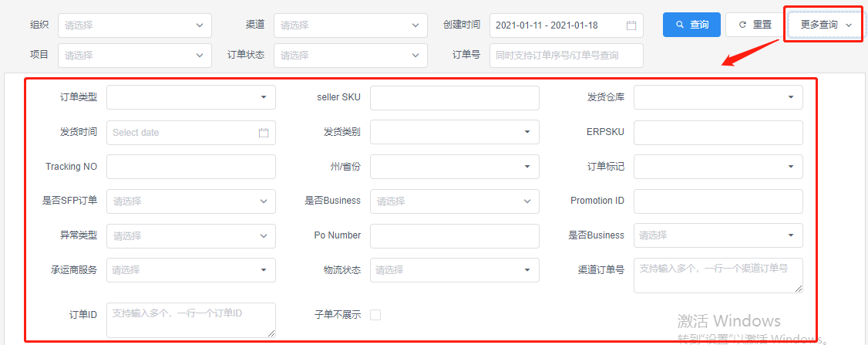Open the 项目 dropdown
The image size is (868, 345).
pyautogui.click(x=135, y=56)
